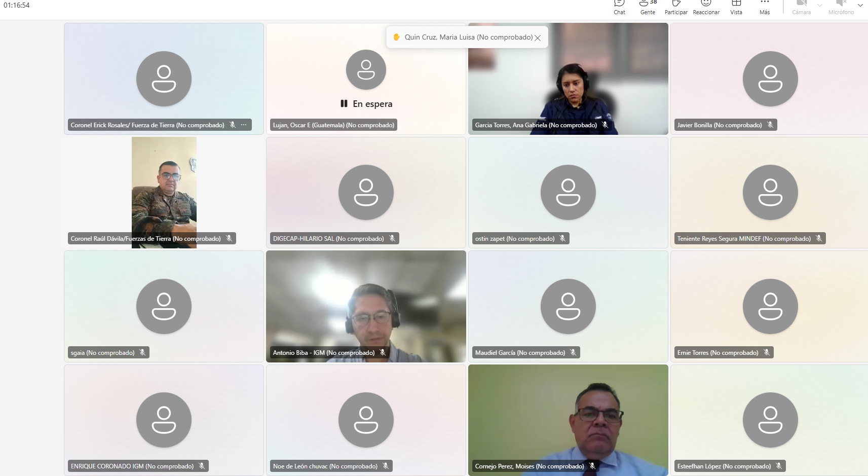
Task: Open the Vista layout options
Action: pos(736,7)
